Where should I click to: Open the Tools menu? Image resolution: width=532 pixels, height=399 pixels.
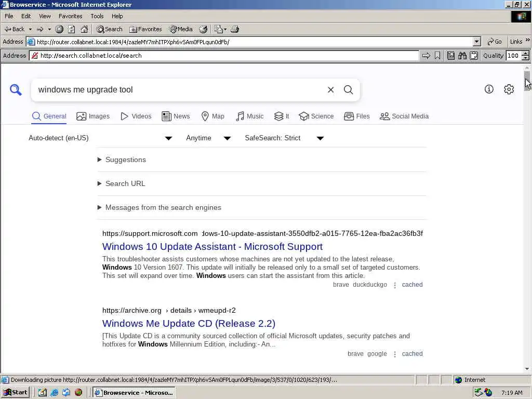tap(97, 16)
